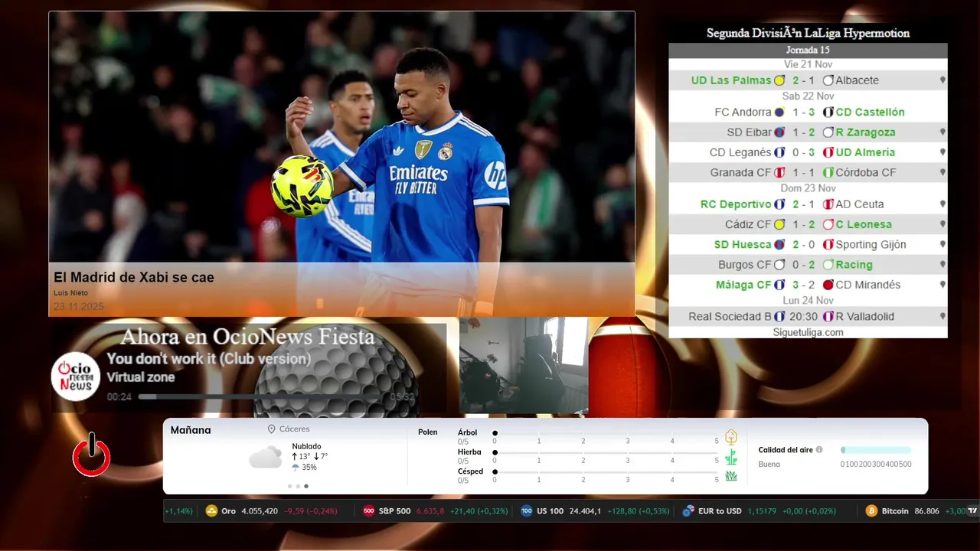Click the Hierba pollen level slider
Screen dimensions: 980x551
click(606, 452)
